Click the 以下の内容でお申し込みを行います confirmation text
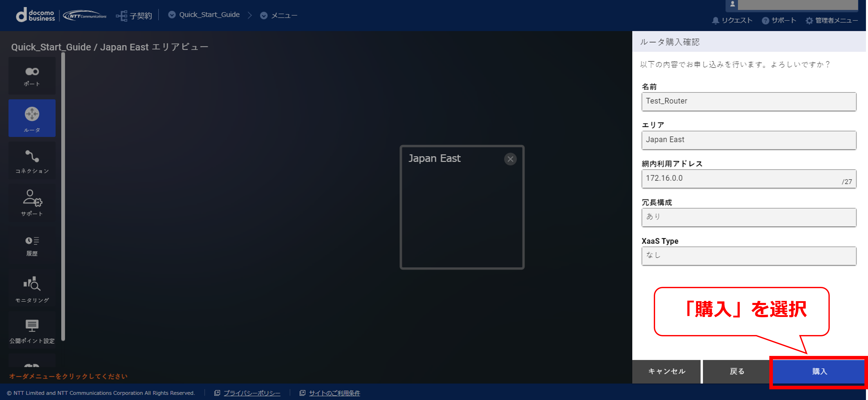868x400 pixels. [735, 64]
